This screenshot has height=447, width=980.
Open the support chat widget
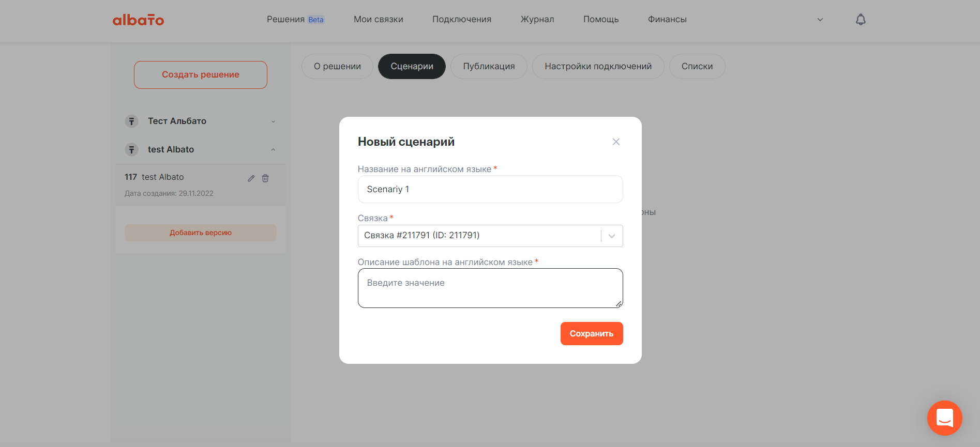click(944, 418)
